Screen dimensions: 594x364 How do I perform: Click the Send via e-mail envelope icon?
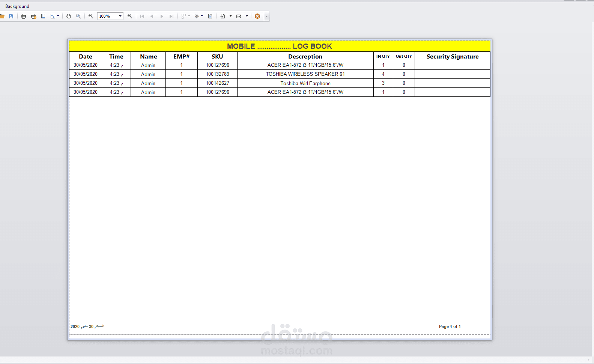click(x=239, y=16)
